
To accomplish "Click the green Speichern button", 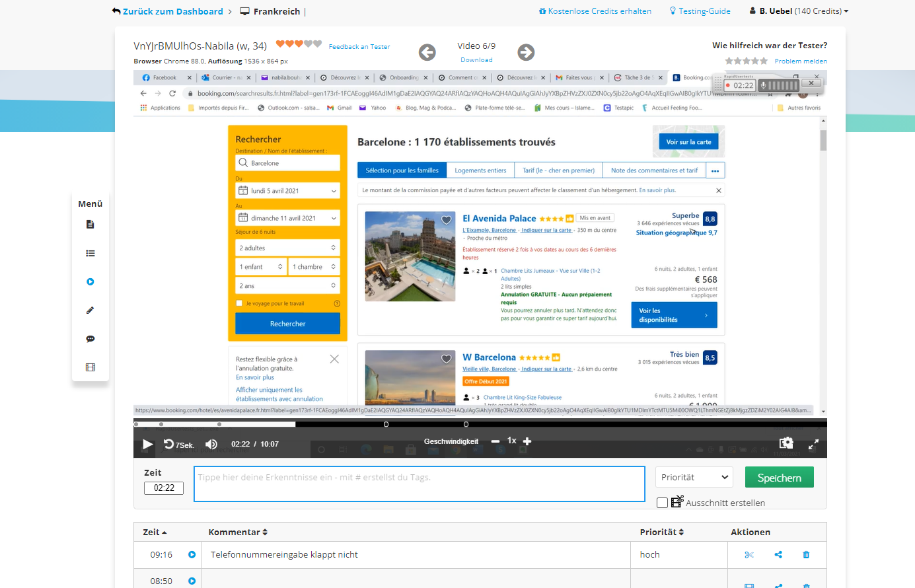I will [x=779, y=476].
